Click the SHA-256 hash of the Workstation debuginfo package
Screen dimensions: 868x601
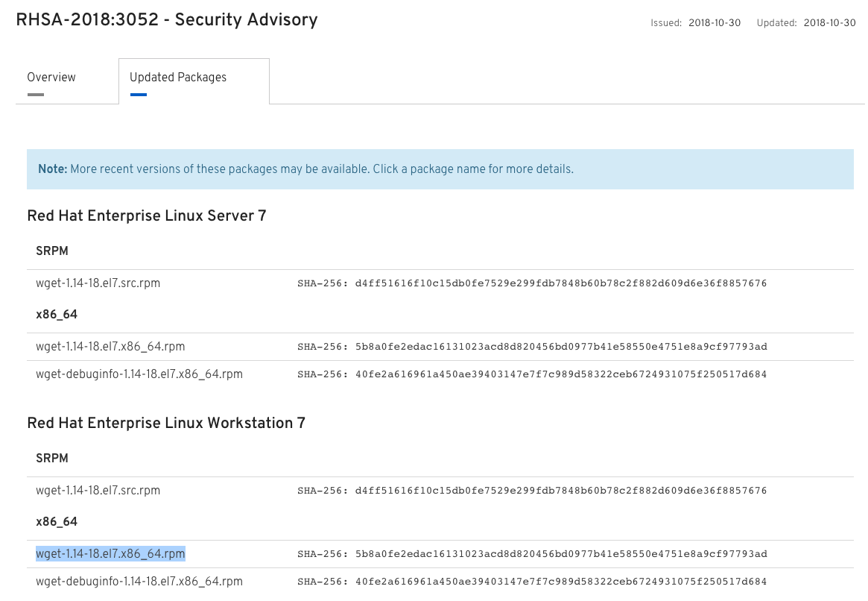pos(531,581)
